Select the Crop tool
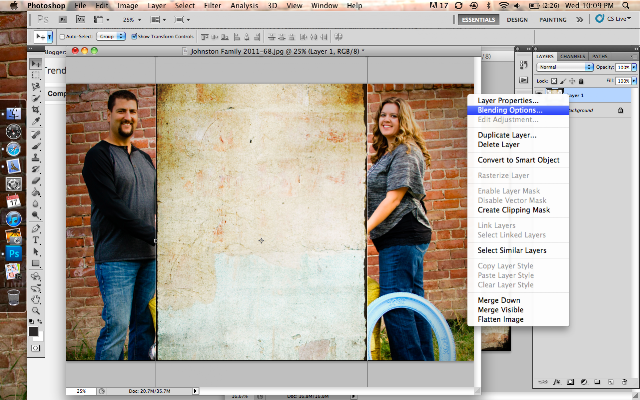The image size is (640, 400). coord(36,109)
